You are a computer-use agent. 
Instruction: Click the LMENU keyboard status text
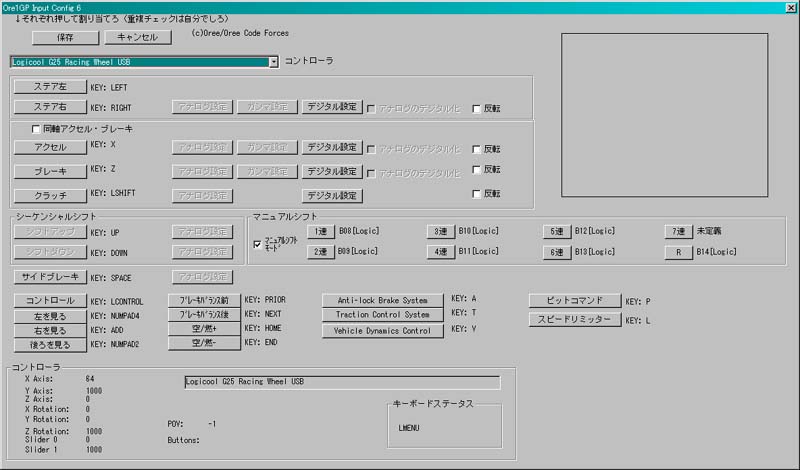coord(409,428)
